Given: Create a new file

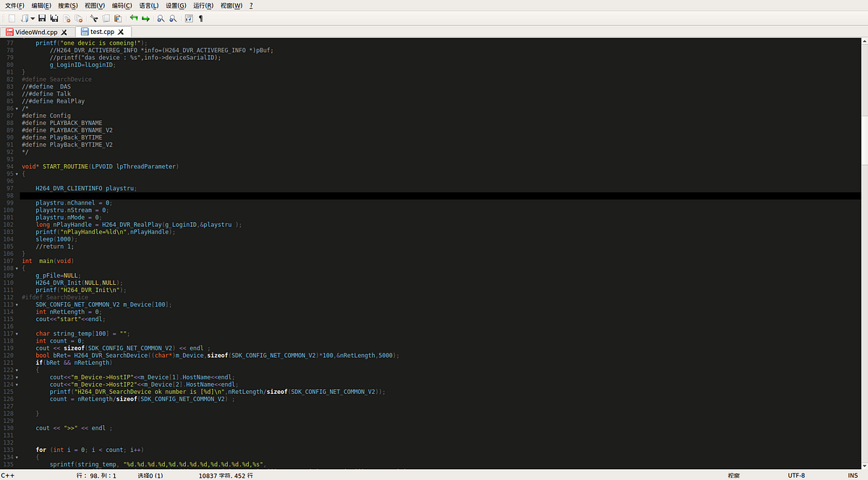Looking at the screenshot, I should point(12,18).
